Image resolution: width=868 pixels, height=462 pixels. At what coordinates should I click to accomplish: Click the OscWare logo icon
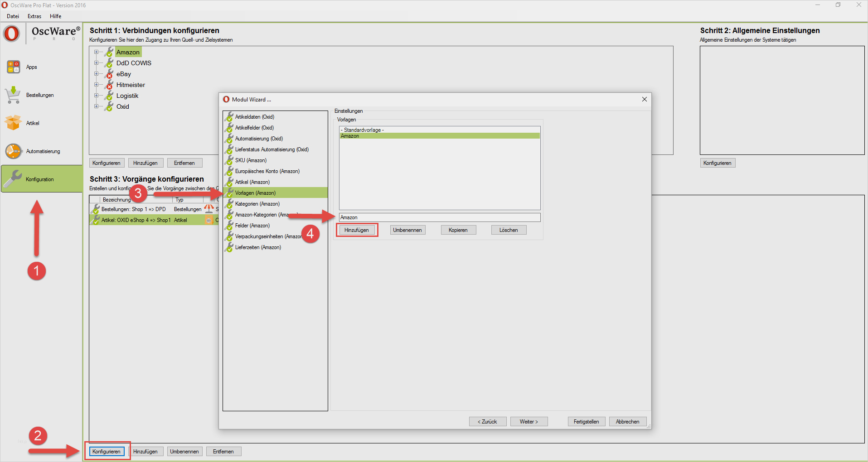pyautogui.click(x=11, y=34)
